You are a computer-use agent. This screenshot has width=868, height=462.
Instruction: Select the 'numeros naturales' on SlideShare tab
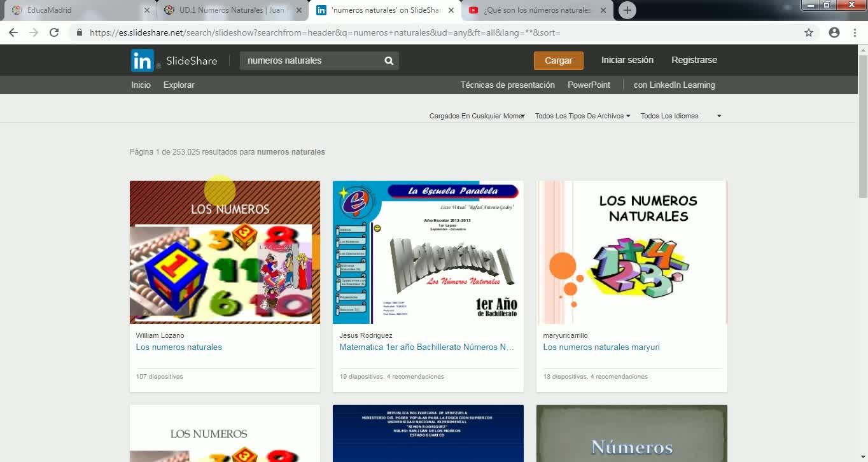385,10
